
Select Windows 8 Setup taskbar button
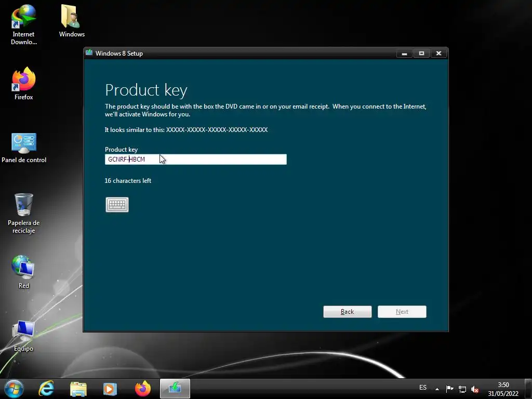[175, 389]
